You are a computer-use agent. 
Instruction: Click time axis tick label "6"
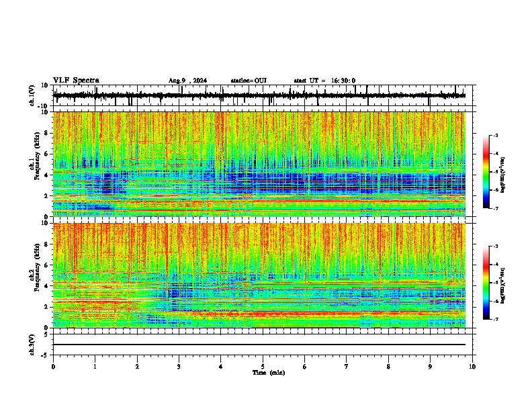click(305, 367)
